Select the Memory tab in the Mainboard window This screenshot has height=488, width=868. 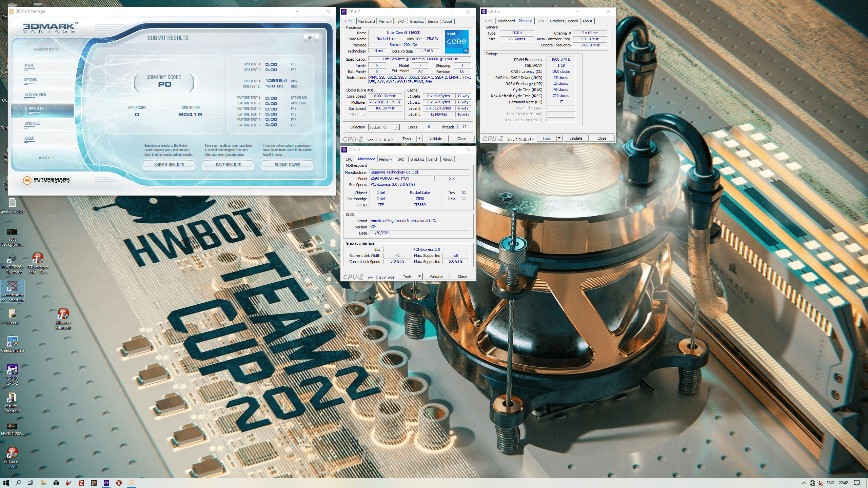tap(386, 159)
